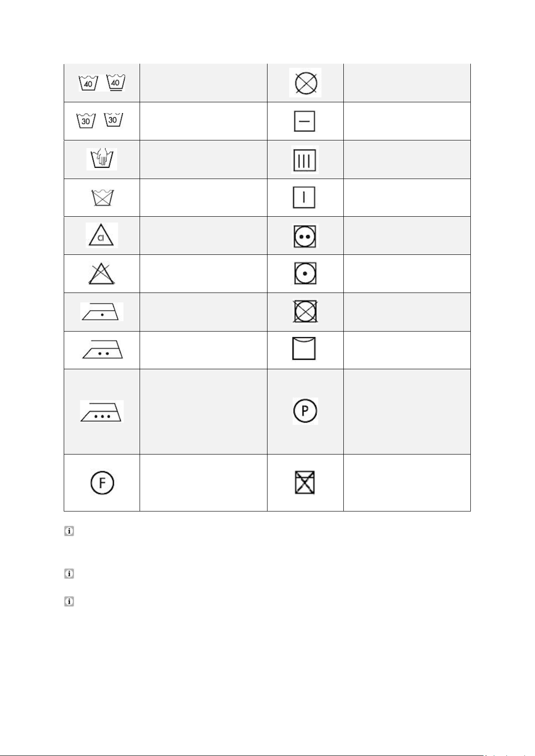Click the do not bleach crossed triangle
Viewport: 535px width, 756px height.
tap(102, 274)
